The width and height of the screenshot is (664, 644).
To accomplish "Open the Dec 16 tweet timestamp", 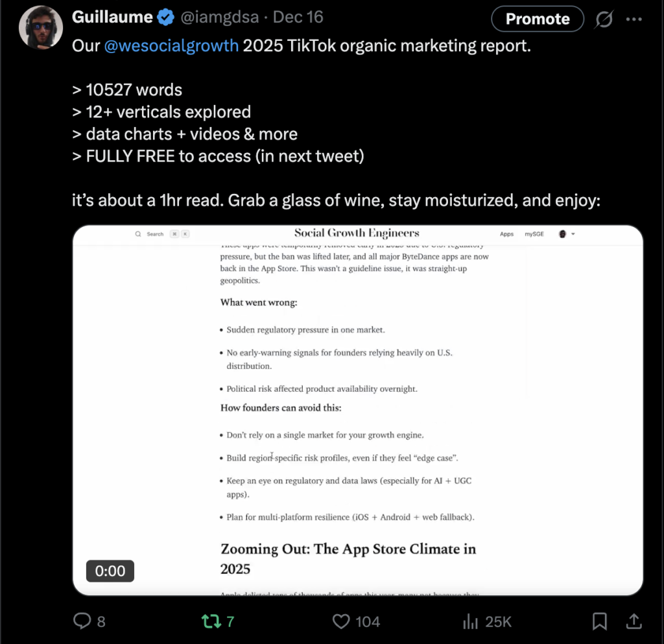I will 298,18.
